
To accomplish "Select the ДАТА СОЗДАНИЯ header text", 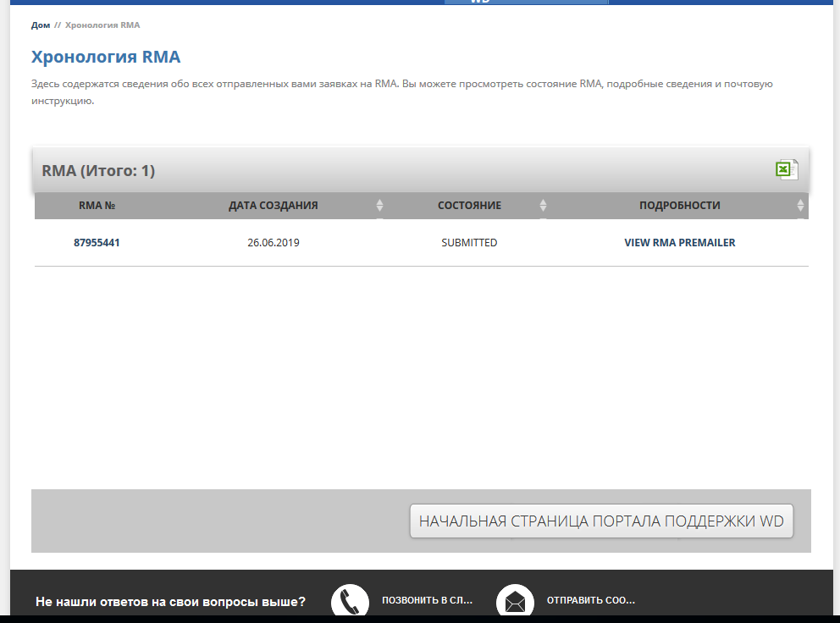I will [x=274, y=205].
